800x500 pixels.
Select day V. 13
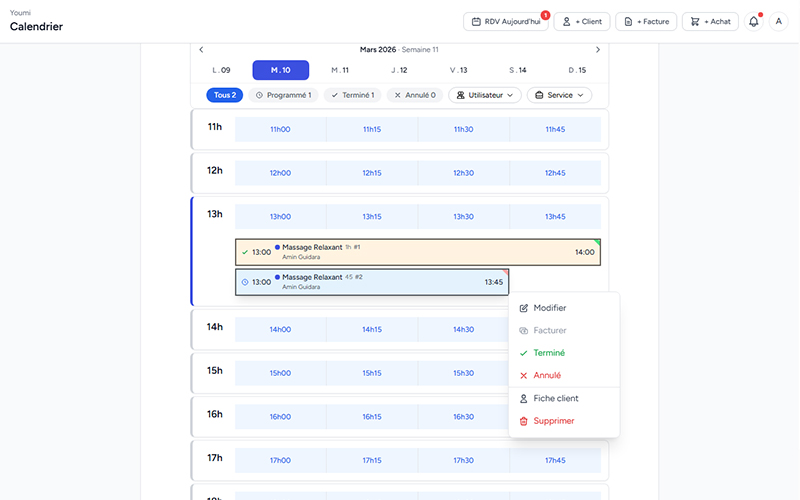[x=459, y=70]
